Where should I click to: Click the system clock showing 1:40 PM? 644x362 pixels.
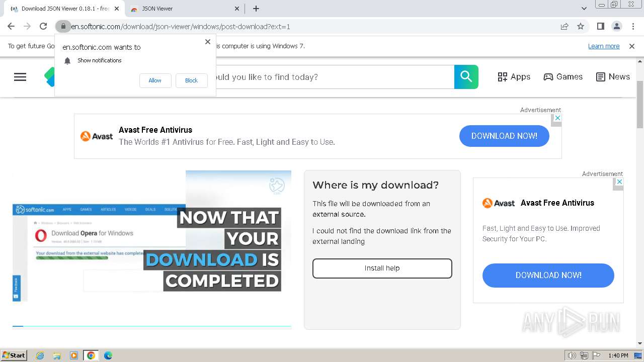[x=618, y=355]
